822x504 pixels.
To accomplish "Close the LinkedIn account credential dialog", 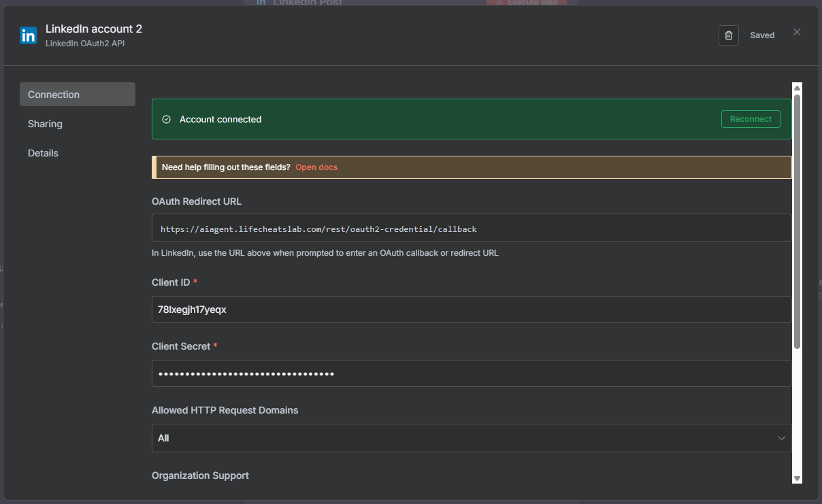I will (797, 33).
